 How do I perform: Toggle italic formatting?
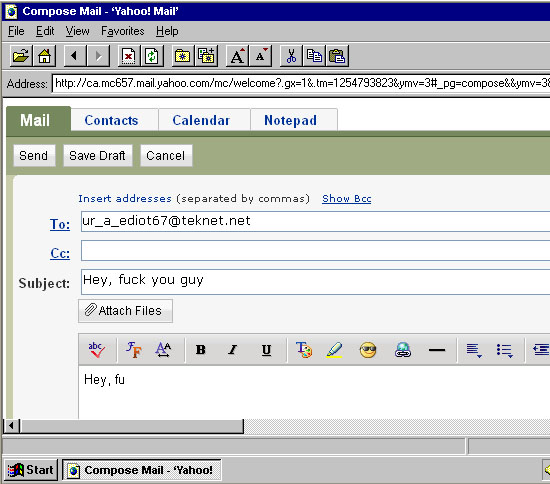(233, 350)
